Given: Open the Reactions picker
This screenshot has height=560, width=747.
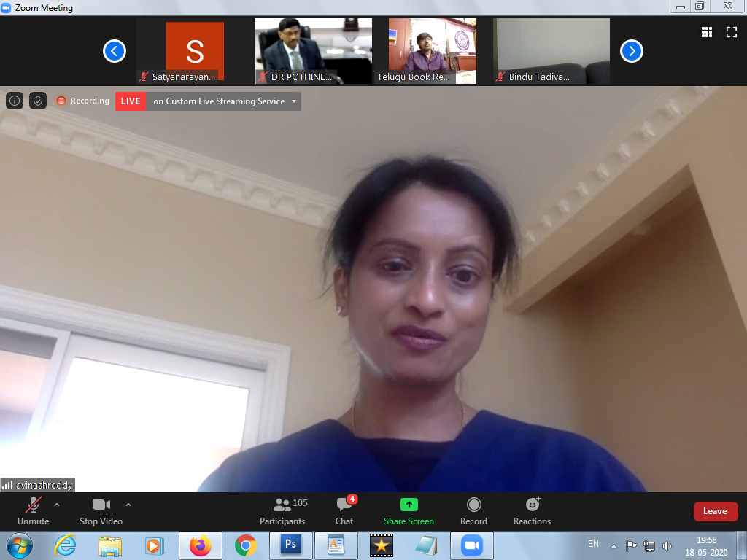Looking at the screenshot, I should coord(532,511).
